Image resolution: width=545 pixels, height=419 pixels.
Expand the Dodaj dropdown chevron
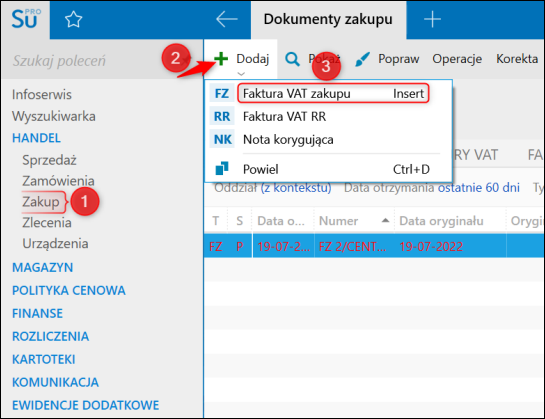(x=241, y=73)
